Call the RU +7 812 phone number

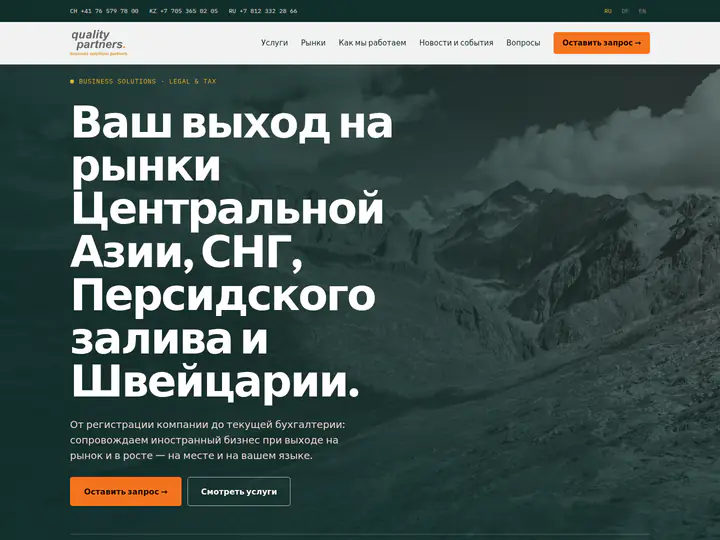tap(263, 11)
